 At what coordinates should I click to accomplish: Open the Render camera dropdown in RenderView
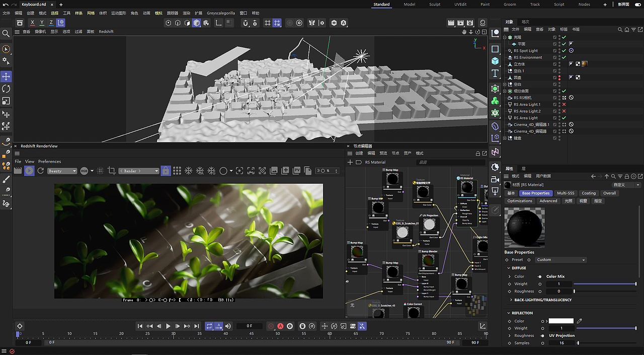tap(139, 171)
